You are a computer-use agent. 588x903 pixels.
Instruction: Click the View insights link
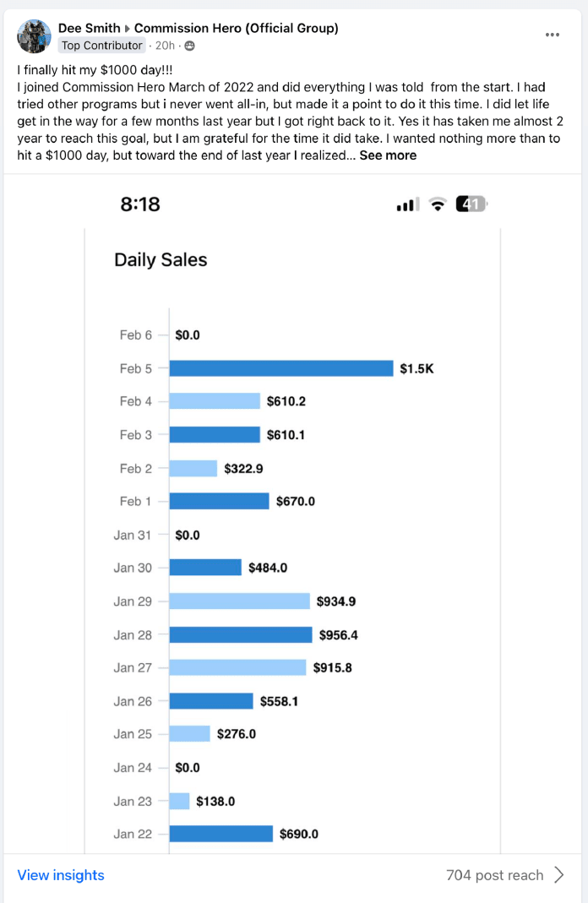61,875
